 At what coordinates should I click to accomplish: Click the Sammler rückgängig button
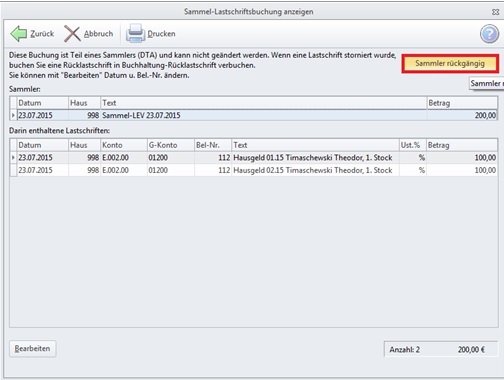click(x=450, y=63)
